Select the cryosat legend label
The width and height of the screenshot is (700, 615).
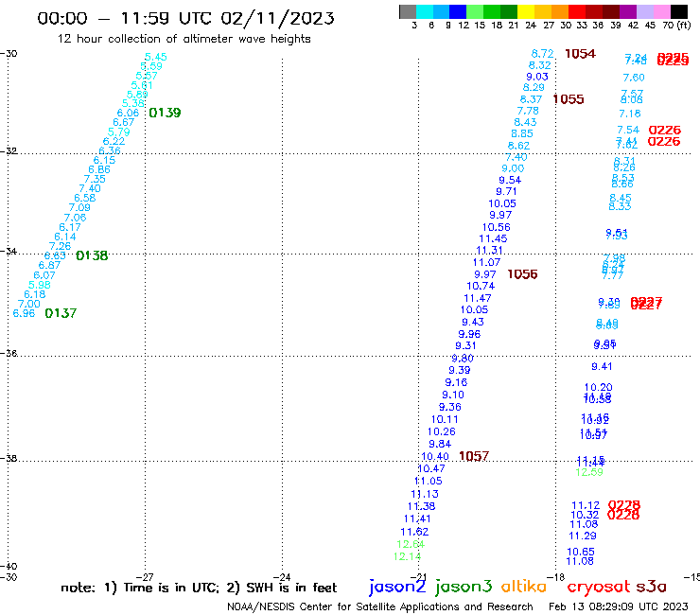(x=598, y=587)
